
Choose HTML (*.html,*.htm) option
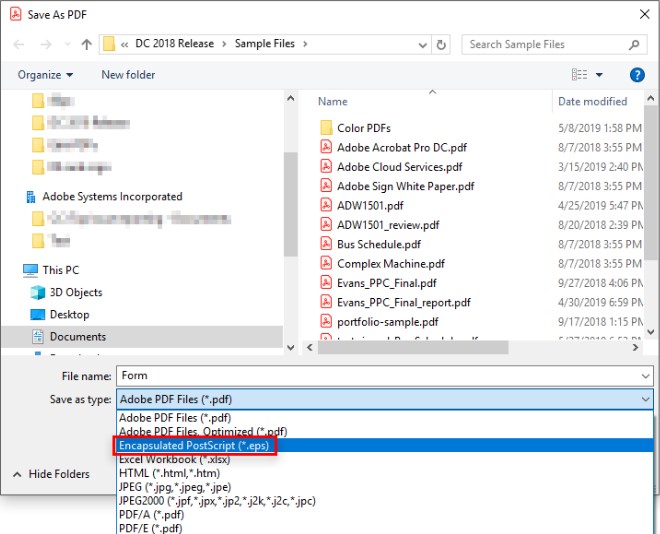tap(385, 473)
